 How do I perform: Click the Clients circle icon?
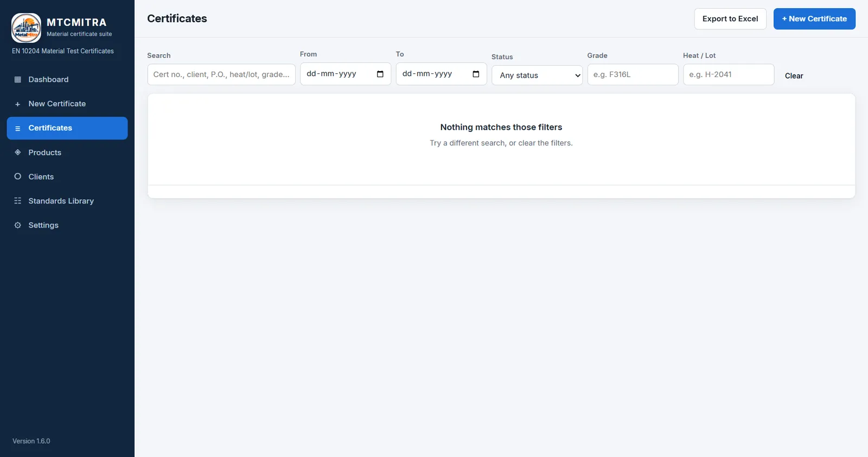18,176
